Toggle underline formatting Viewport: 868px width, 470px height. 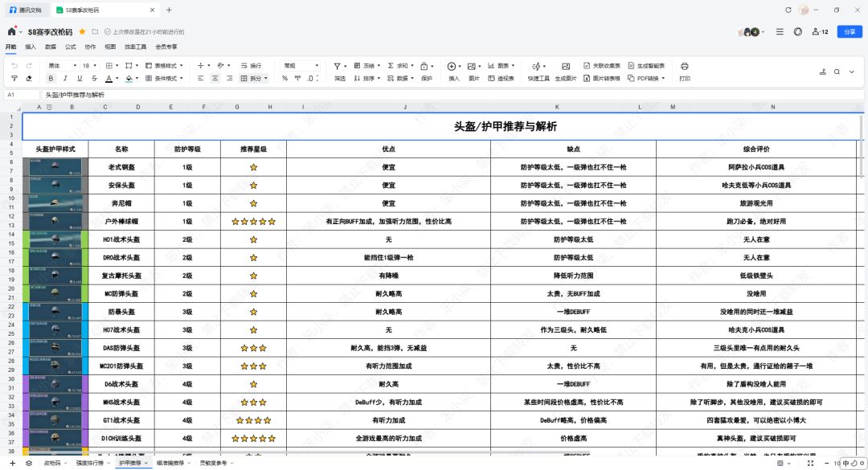click(80, 79)
